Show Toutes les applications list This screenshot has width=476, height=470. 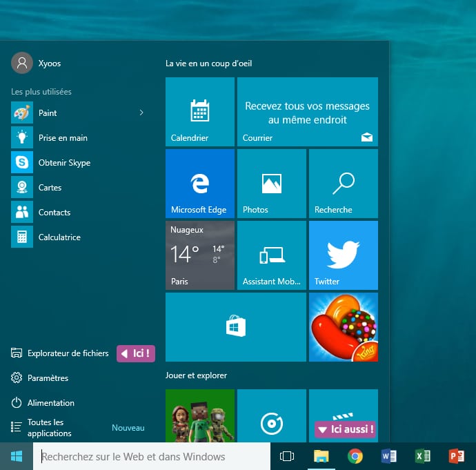click(x=41, y=427)
